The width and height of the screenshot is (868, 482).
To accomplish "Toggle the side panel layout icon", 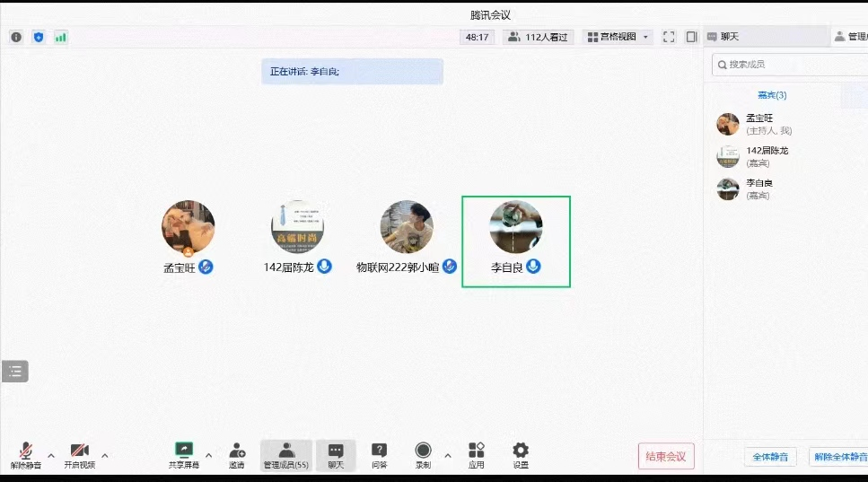I will click(691, 37).
